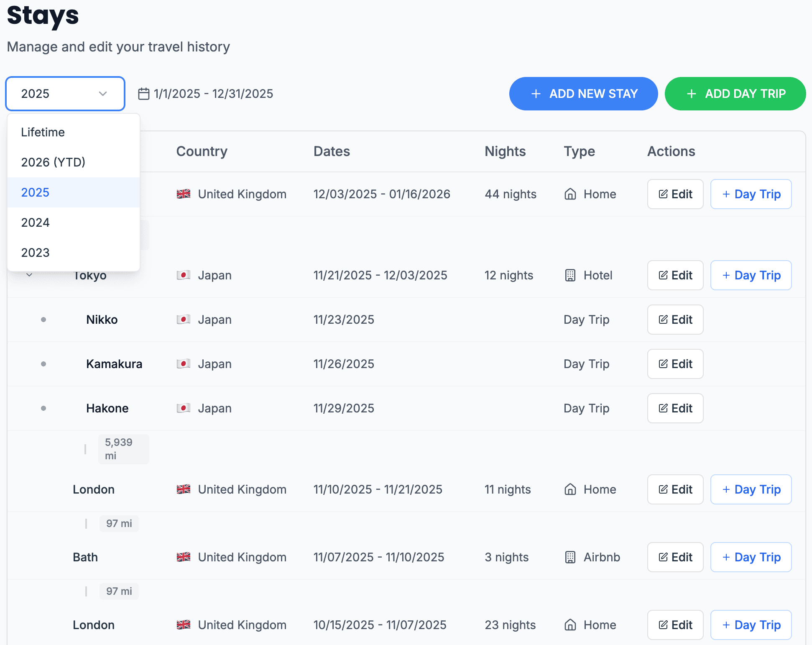812x645 pixels.
Task: Collapse the Tokyo stay using its chevron
Action: 29,275
